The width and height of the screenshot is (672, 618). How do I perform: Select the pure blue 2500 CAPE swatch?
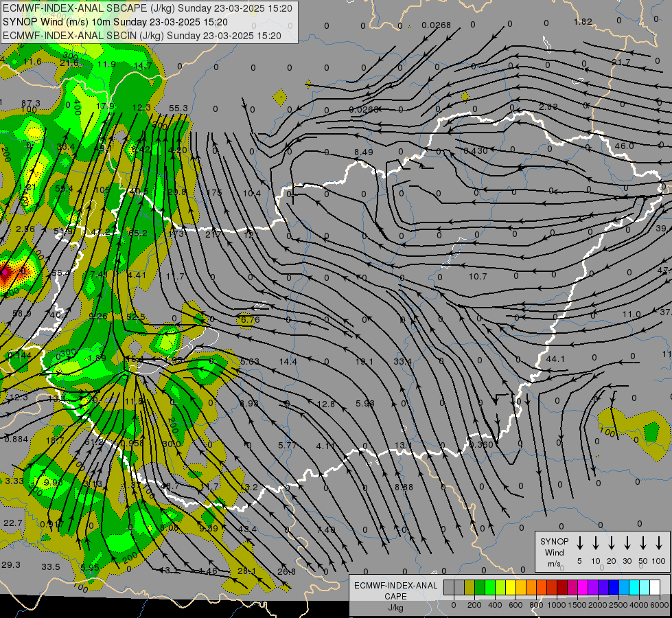coord(613,587)
